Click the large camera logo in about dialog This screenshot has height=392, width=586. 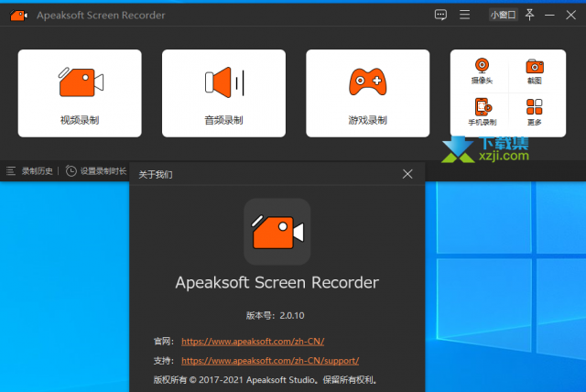click(x=277, y=232)
